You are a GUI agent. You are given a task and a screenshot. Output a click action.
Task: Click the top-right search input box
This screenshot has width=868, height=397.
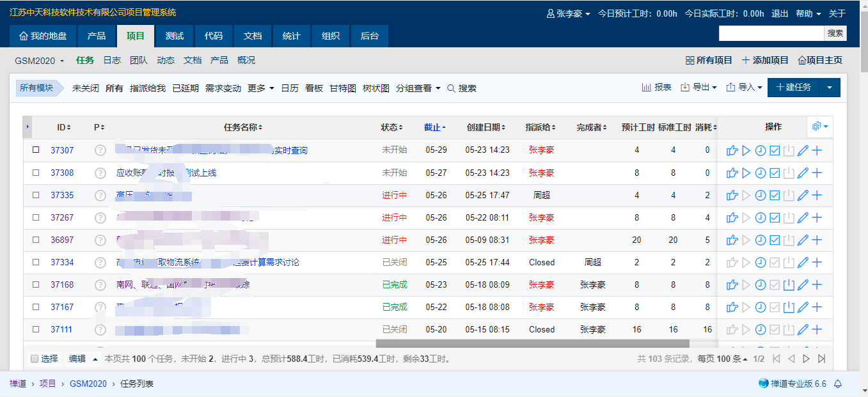[x=771, y=33]
